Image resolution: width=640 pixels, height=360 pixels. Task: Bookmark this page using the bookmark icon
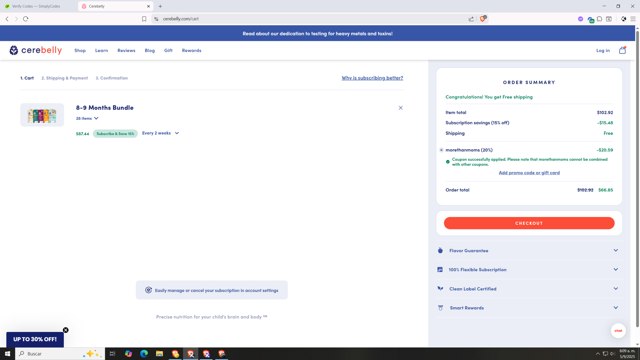click(144, 19)
